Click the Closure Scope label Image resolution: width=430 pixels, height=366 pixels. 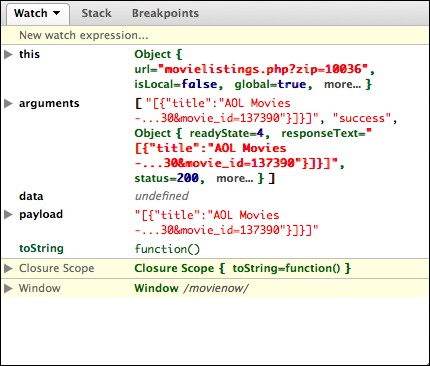tap(57, 268)
